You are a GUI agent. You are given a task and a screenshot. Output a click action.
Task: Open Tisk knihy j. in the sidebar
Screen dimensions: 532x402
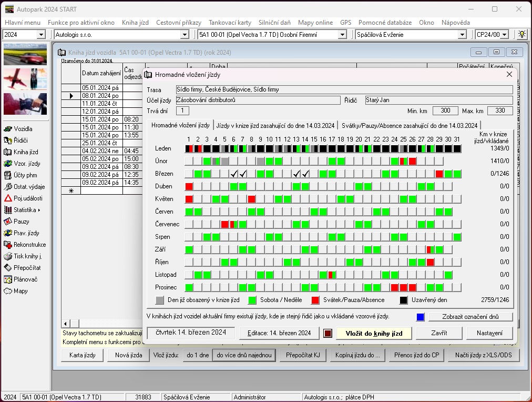(23, 256)
